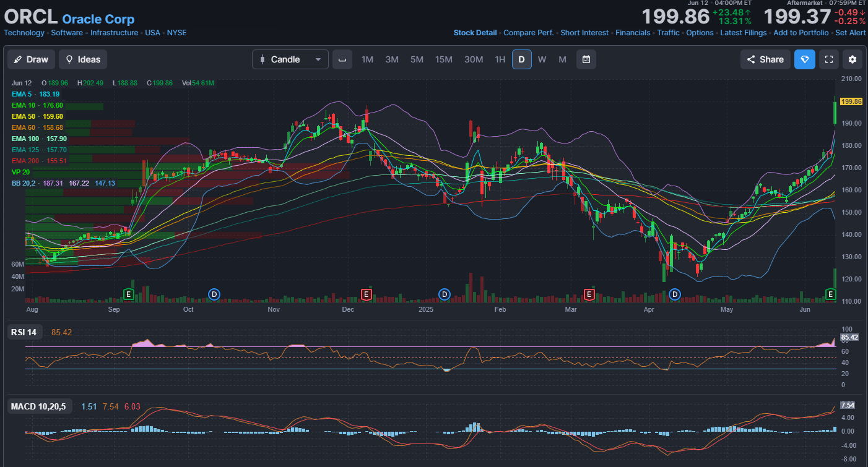868x467 pixels.
Task: Click the green E earnings marker in June
Action: [831, 294]
